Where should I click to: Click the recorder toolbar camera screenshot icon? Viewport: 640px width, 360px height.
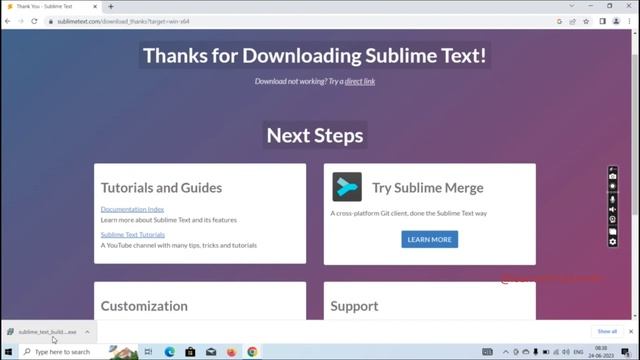click(x=613, y=176)
